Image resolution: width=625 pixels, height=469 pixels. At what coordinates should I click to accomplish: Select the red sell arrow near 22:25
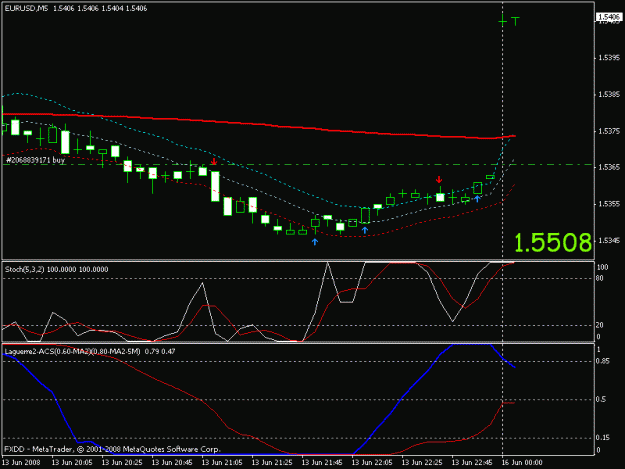[439, 179]
